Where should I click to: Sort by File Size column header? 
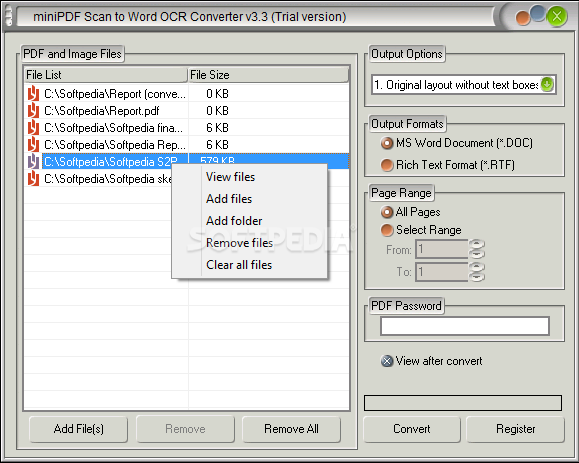268,75
